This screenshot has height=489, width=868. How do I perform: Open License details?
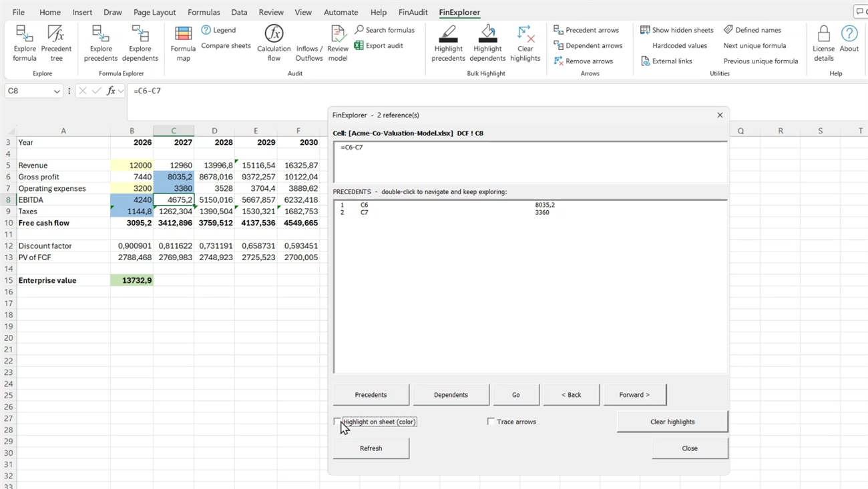tap(823, 43)
